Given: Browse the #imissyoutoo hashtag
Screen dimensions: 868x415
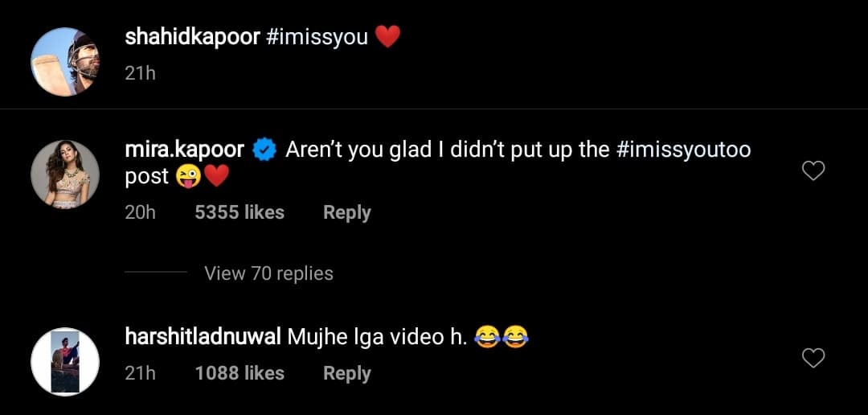Looking at the screenshot, I should (683, 150).
